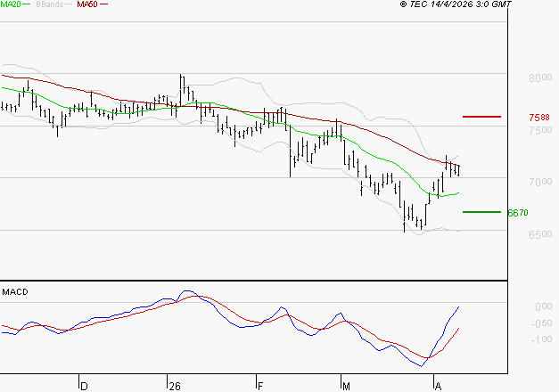Click the green support level line
The width and height of the screenshot is (559, 392).
click(x=481, y=212)
